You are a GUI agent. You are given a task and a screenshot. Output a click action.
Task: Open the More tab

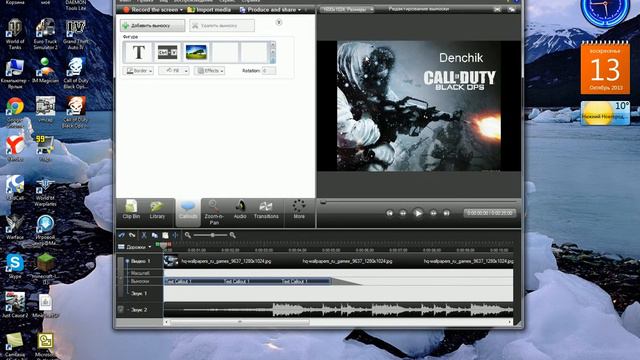coord(299,210)
